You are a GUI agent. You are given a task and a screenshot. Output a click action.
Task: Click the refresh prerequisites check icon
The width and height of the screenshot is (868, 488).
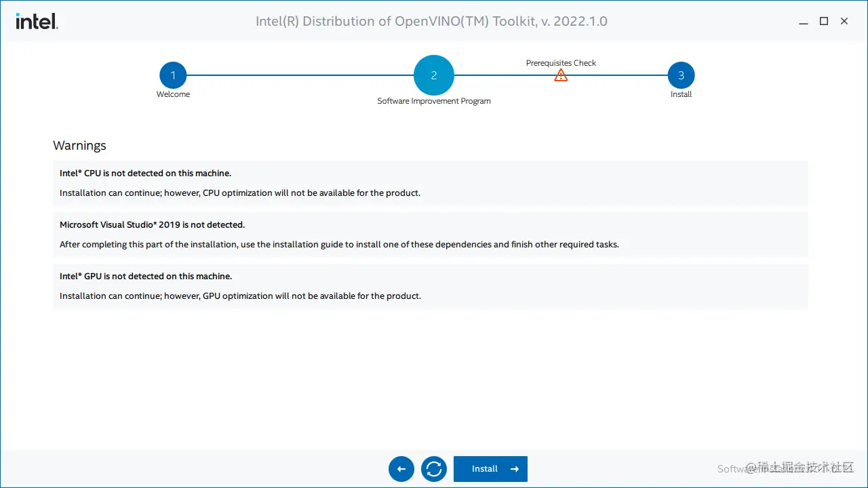tap(434, 469)
